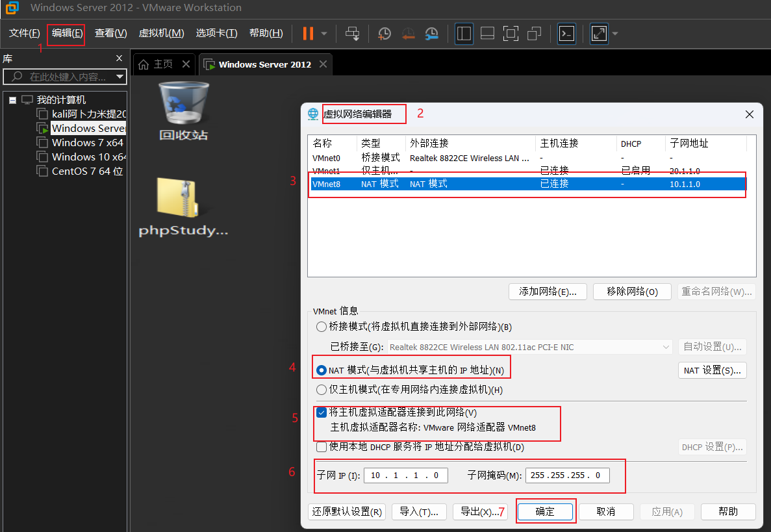Open the library search dropdown arrow
This screenshot has height=532, width=771.
120,77
